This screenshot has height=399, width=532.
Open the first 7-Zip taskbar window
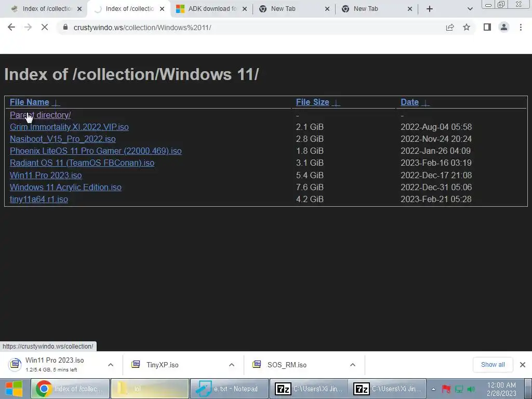point(309,389)
